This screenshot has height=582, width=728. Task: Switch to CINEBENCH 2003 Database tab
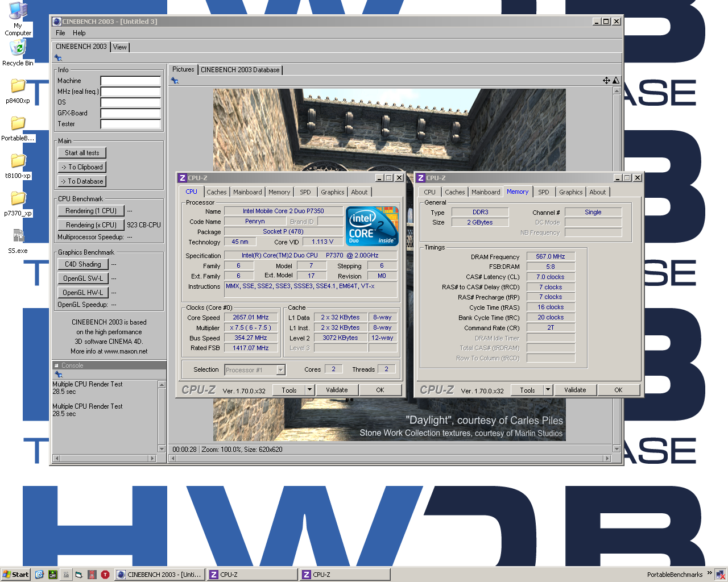click(x=240, y=70)
